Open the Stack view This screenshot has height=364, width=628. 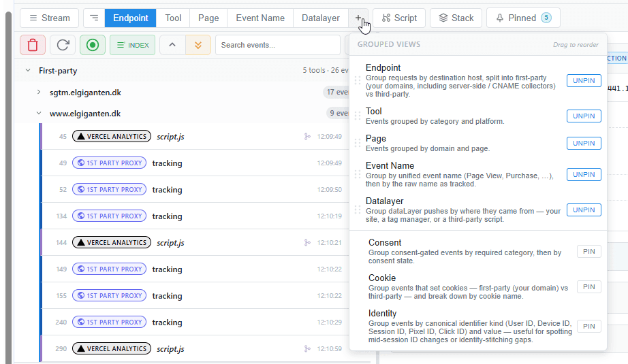(x=456, y=18)
